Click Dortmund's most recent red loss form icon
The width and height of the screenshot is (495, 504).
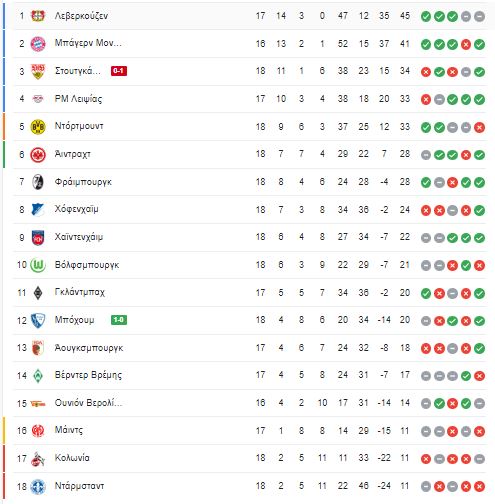tap(479, 127)
